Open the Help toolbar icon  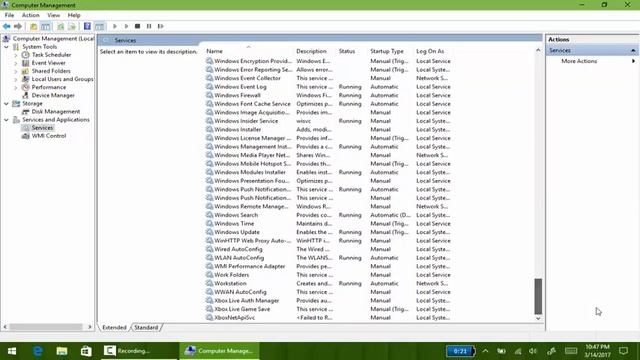click(87, 26)
